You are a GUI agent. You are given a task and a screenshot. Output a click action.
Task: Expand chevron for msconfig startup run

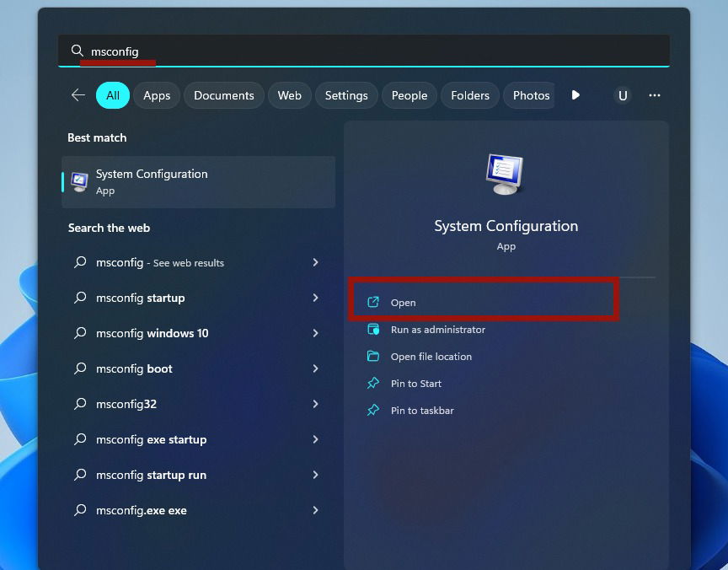(x=315, y=475)
